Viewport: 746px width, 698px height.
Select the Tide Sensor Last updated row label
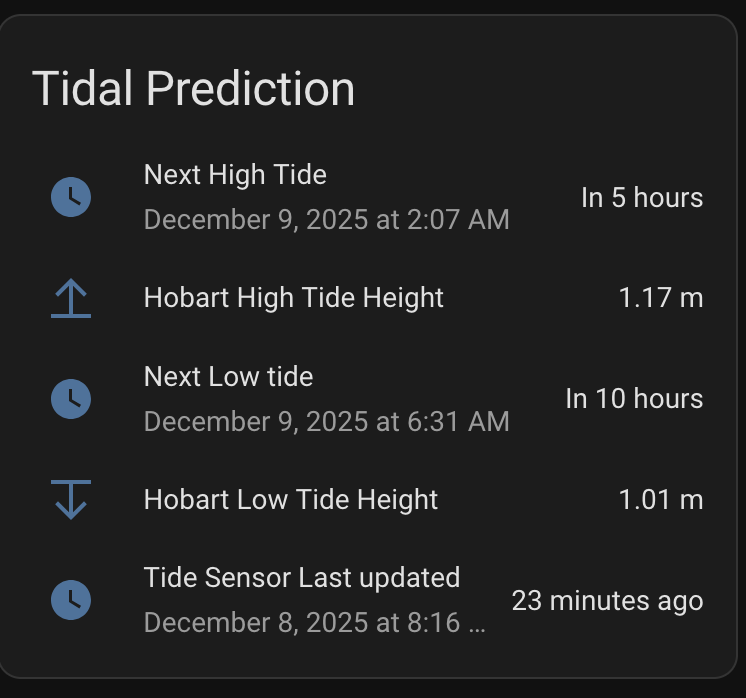[x=302, y=578]
